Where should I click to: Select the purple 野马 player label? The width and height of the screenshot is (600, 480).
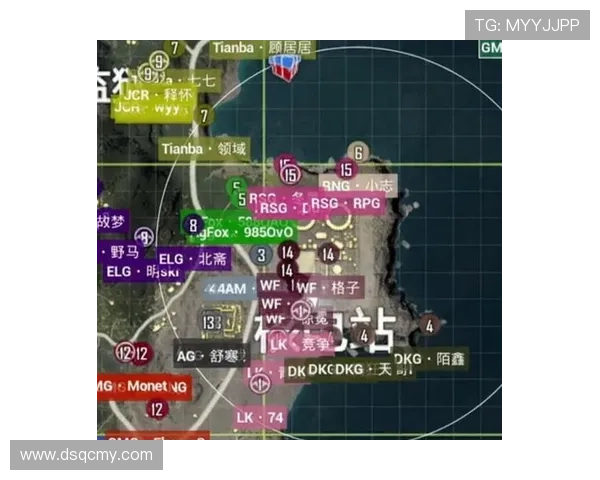[122, 253]
